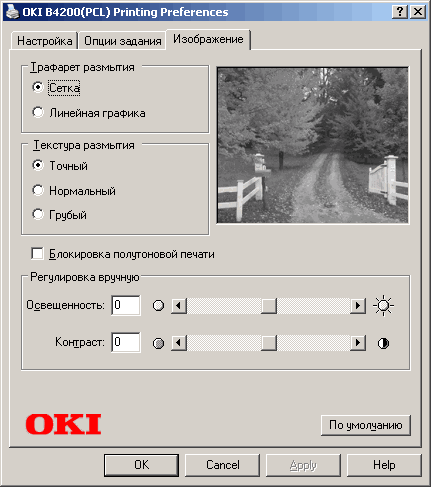Screen dimensions: 431x487
Task: Select the Грубый radio button
Action: point(38,214)
